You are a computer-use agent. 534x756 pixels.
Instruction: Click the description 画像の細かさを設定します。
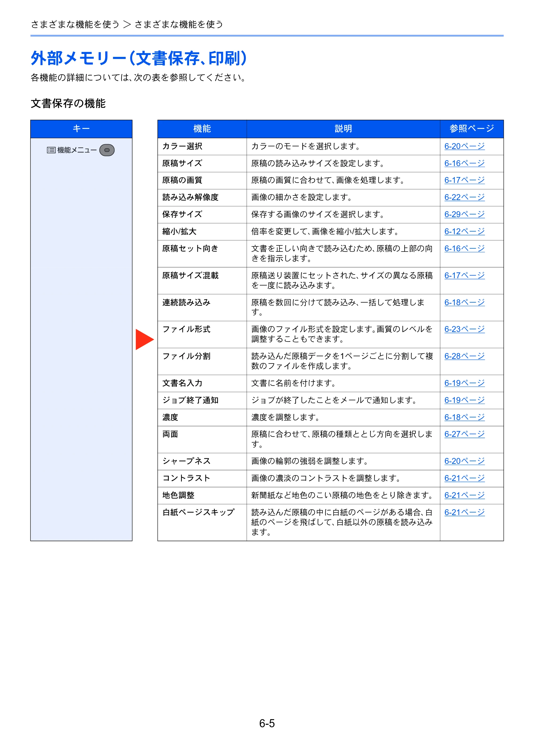302,197
